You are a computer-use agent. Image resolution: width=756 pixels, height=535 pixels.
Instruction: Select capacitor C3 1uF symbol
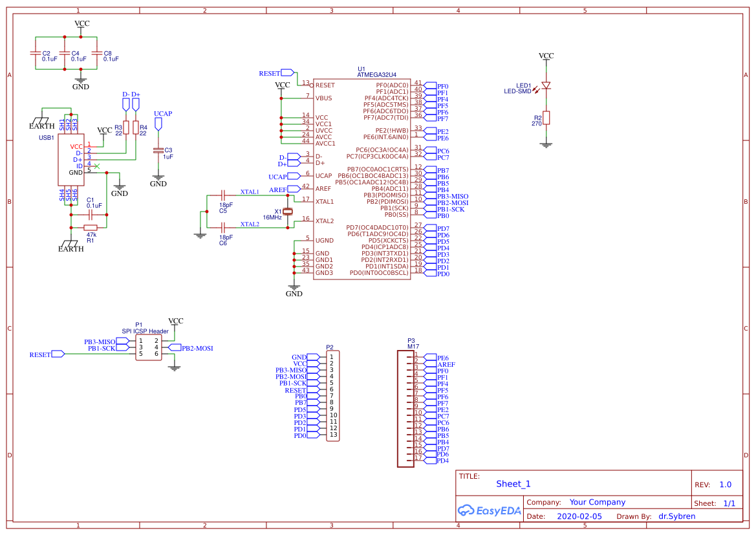tap(157, 150)
